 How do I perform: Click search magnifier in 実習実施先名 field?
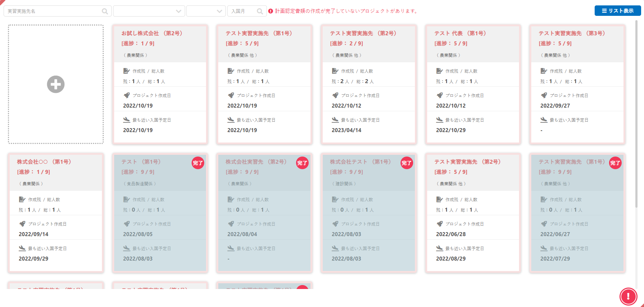coord(105,11)
